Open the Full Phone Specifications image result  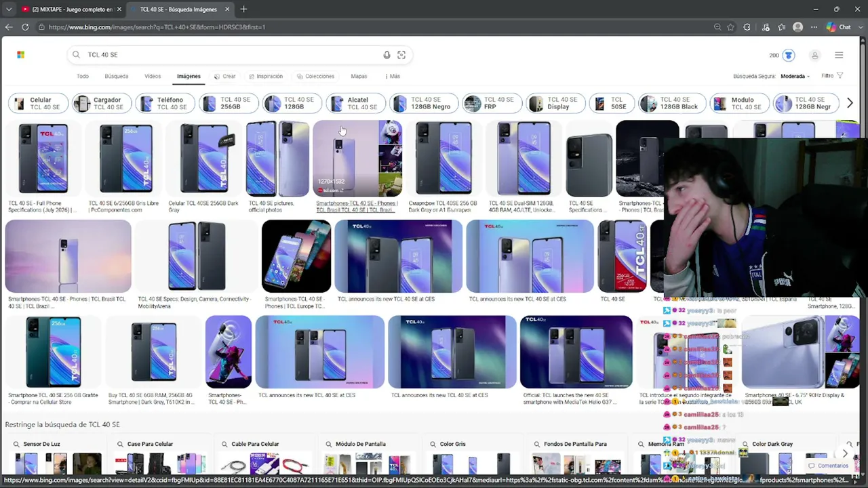43,159
